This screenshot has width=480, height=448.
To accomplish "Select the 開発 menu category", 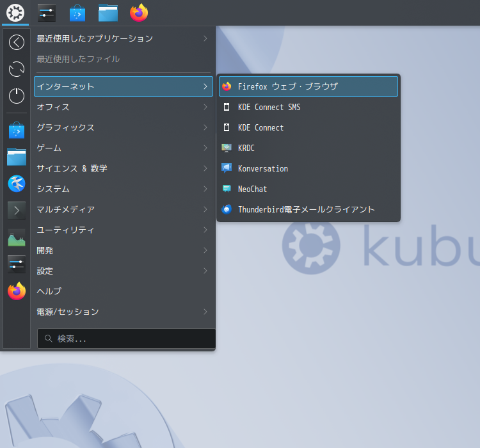I will 124,250.
